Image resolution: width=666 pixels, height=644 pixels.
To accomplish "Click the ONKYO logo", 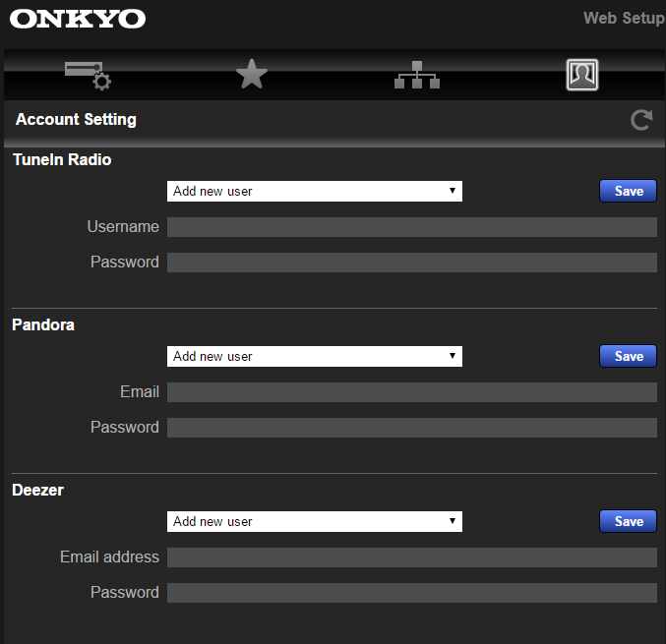I will 78,19.
